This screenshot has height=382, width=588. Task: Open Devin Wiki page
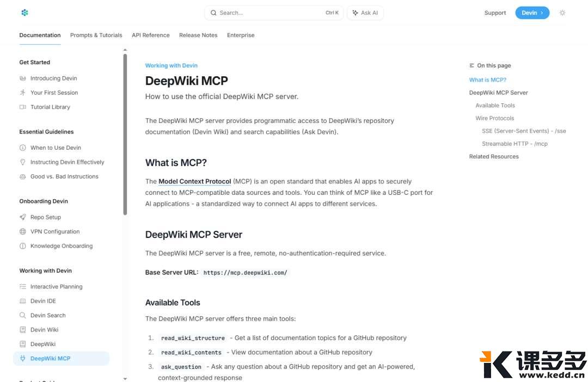44,330
